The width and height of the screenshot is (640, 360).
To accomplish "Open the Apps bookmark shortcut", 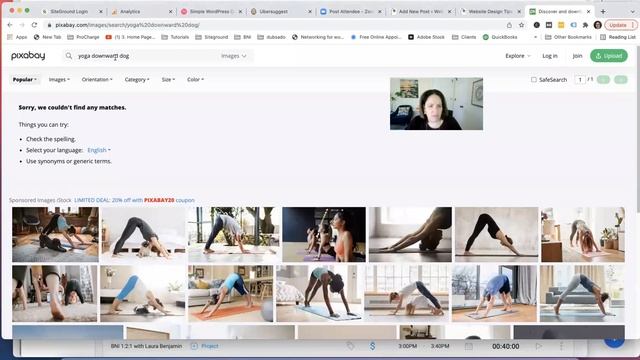I will pyautogui.click(x=17, y=37).
